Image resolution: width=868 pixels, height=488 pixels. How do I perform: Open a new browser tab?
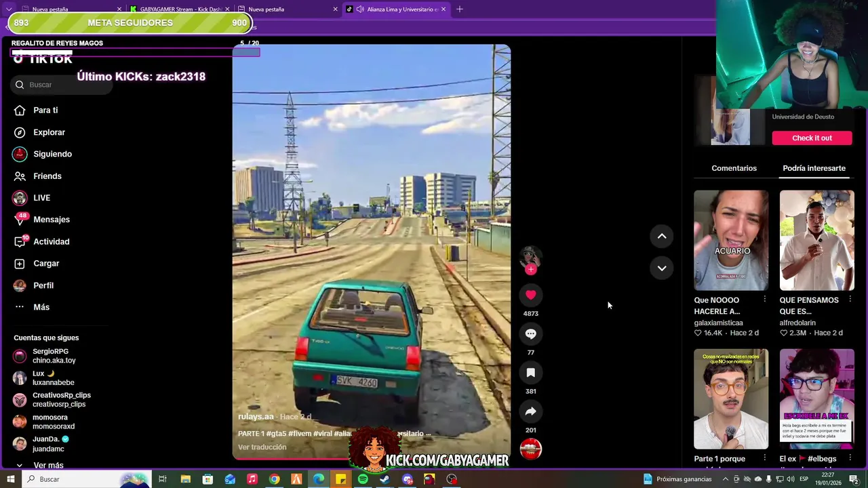point(460,9)
